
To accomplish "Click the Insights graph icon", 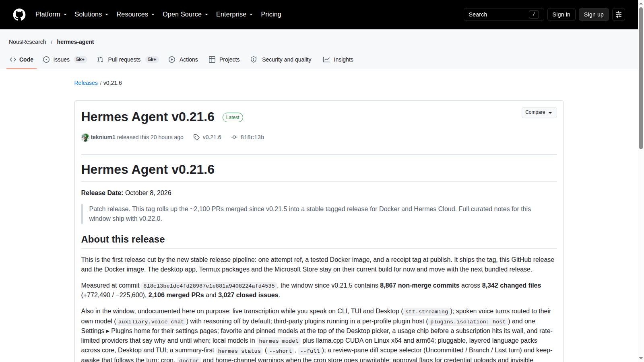I will 326,60.
